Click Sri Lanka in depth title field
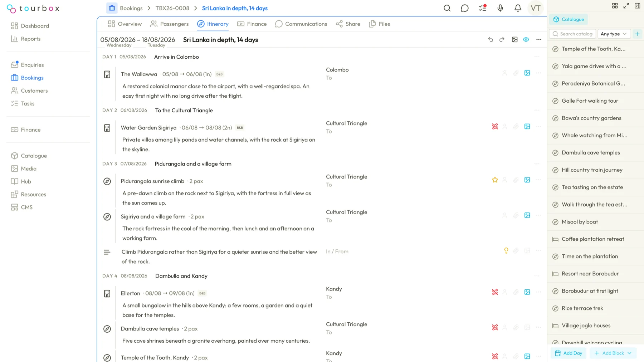Image resolution: width=644 pixels, height=362 pixels. pos(220,40)
